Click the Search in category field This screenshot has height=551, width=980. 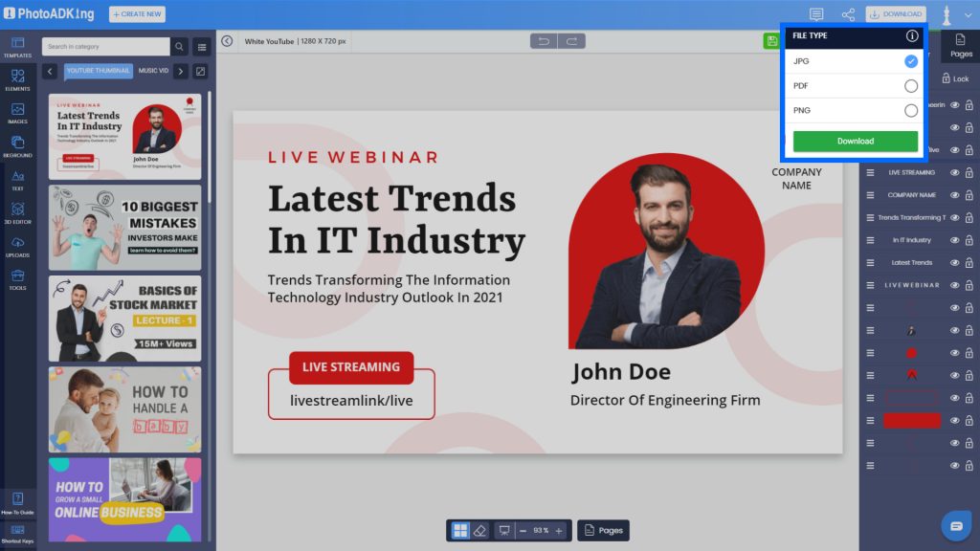(105, 46)
